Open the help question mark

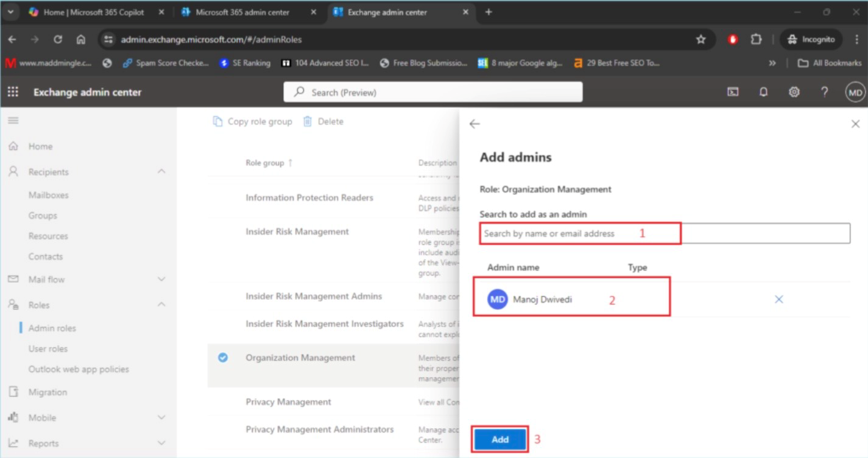(824, 92)
